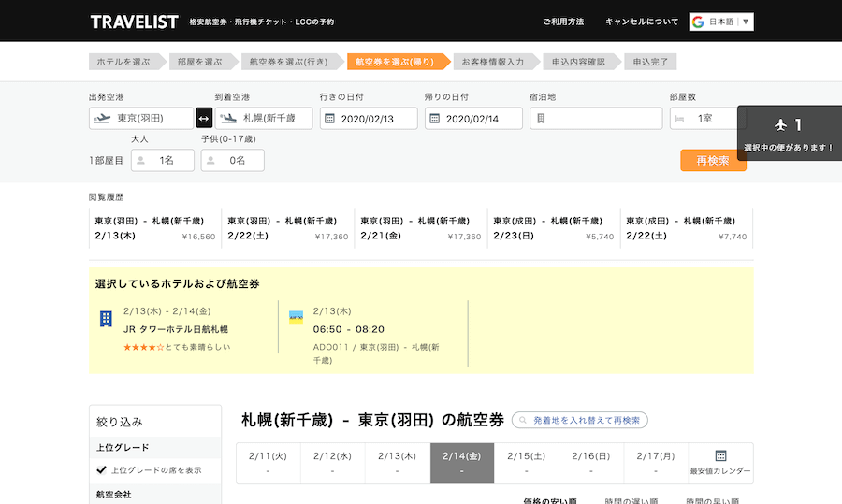Screen dimensions: 842x504
Task: Select the 2/13(木) date tab
Action: point(398,463)
